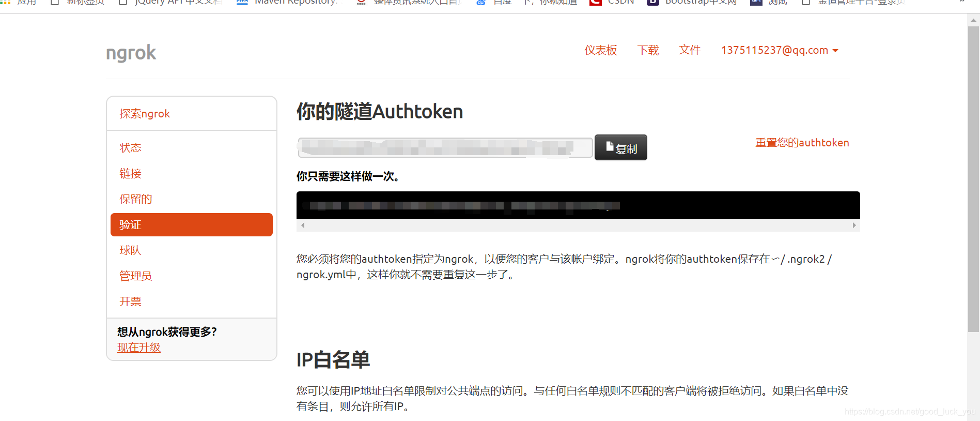Open 探索ngrok in sidebar
Image resolution: width=980 pixels, height=421 pixels.
[x=145, y=114]
